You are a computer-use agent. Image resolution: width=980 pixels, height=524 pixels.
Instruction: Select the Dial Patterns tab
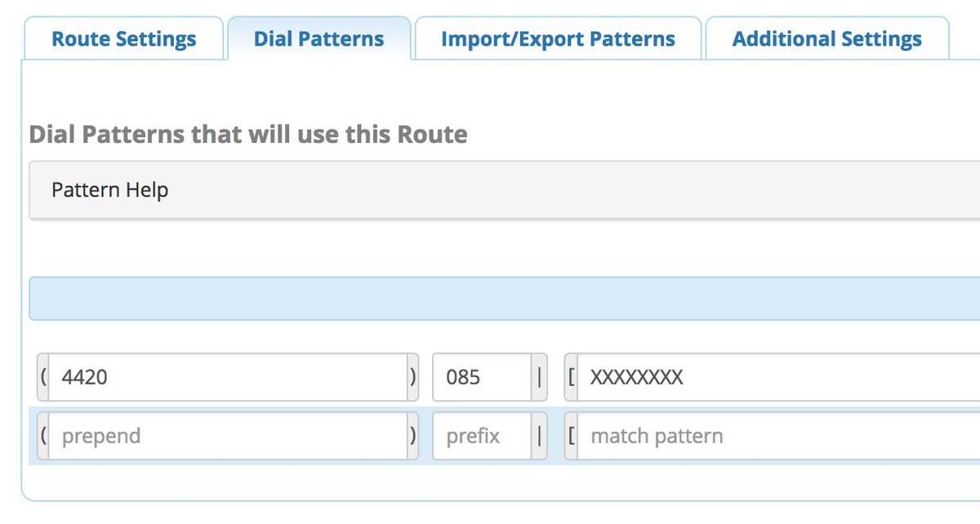coord(318,39)
